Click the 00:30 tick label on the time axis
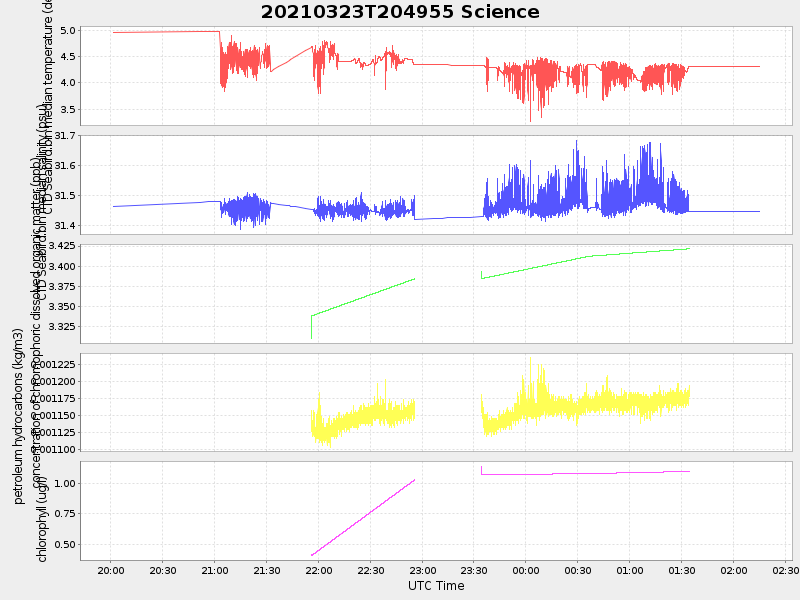Viewport: 800px width, 600px height. (x=578, y=571)
